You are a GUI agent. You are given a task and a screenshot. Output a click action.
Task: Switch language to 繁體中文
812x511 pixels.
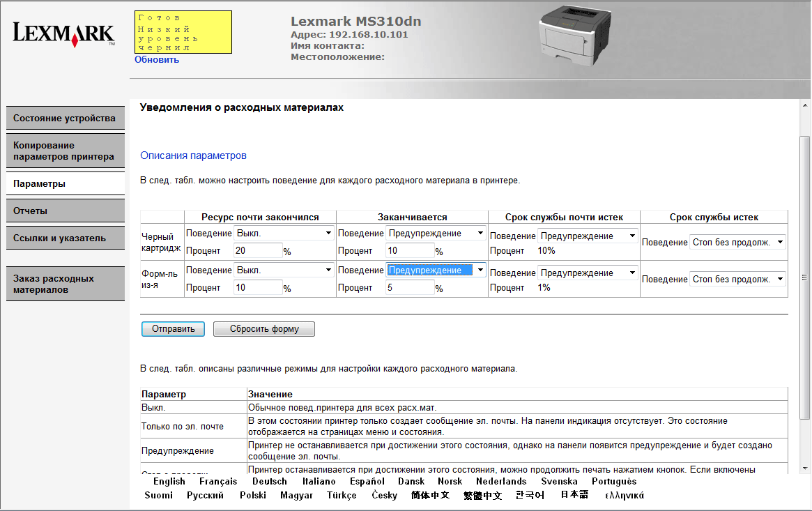(x=482, y=496)
